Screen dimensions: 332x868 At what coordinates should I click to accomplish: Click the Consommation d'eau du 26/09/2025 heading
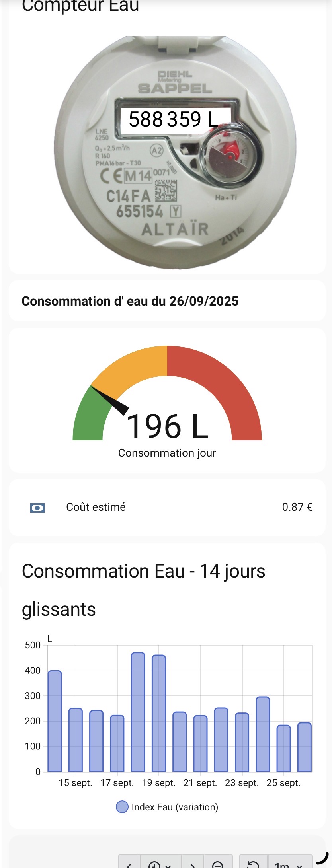tap(130, 301)
